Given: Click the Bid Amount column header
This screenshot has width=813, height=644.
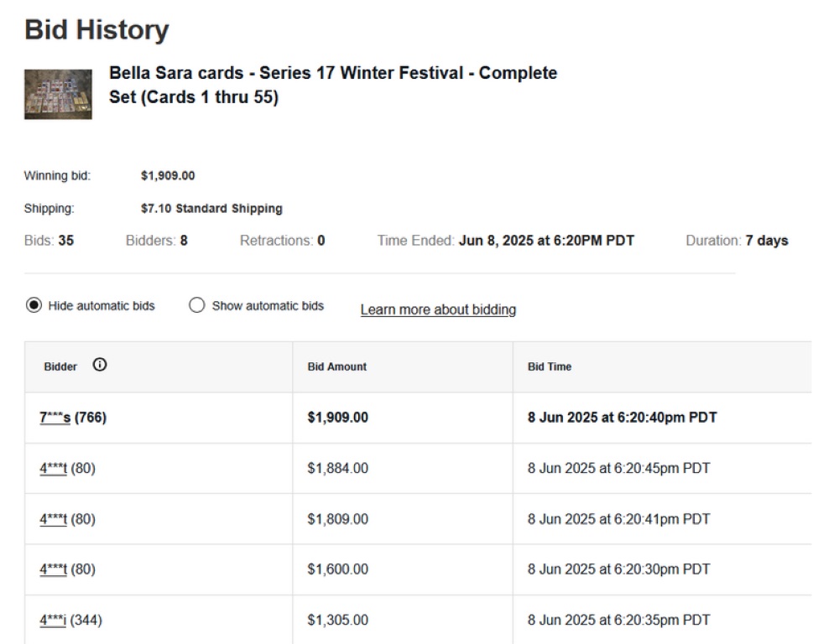Looking at the screenshot, I should (336, 366).
